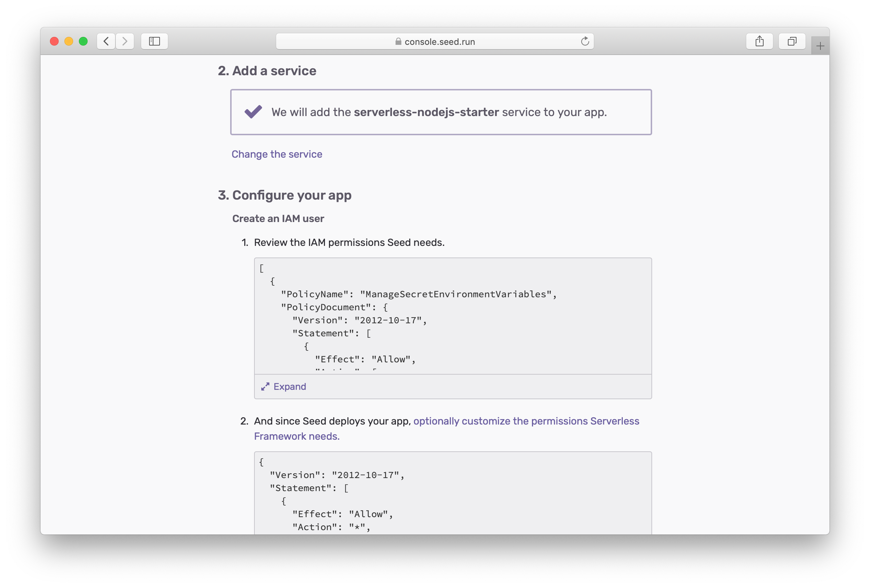Viewport: 870px width, 588px height.
Task: Select the serverless-nodejs-starter service box
Action: pos(441,112)
